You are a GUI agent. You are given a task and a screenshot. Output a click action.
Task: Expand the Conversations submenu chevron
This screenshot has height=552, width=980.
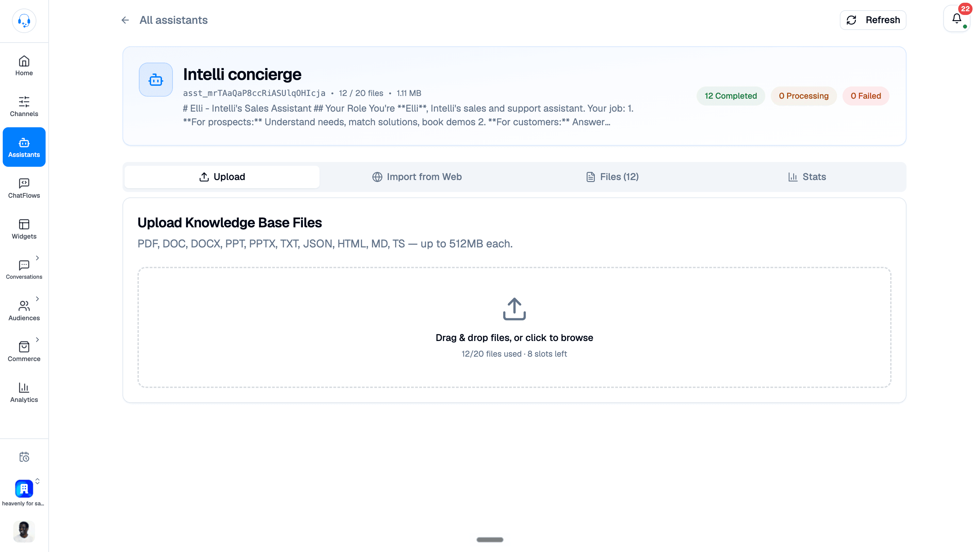(x=37, y=258)
